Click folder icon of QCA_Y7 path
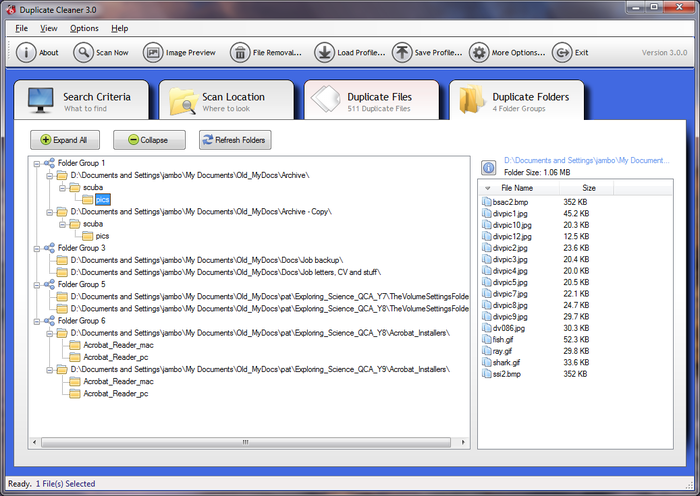 pos(62,296)
